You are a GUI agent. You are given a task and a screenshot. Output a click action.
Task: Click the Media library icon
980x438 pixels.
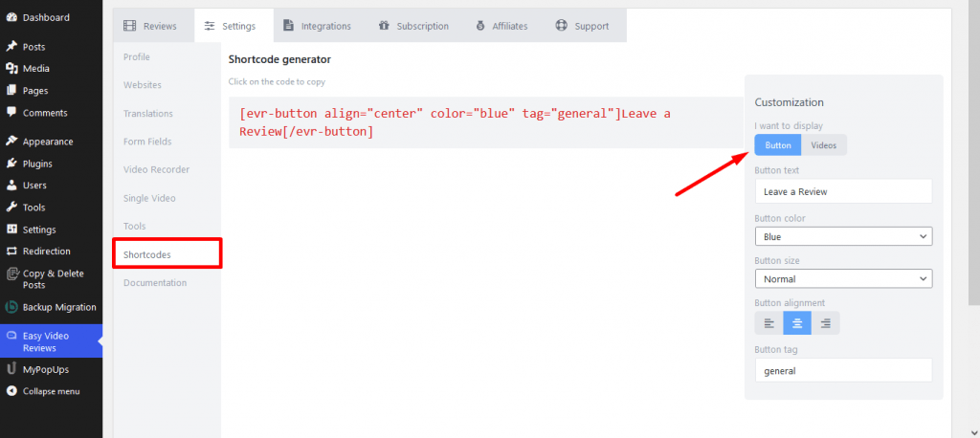(11, 69)
